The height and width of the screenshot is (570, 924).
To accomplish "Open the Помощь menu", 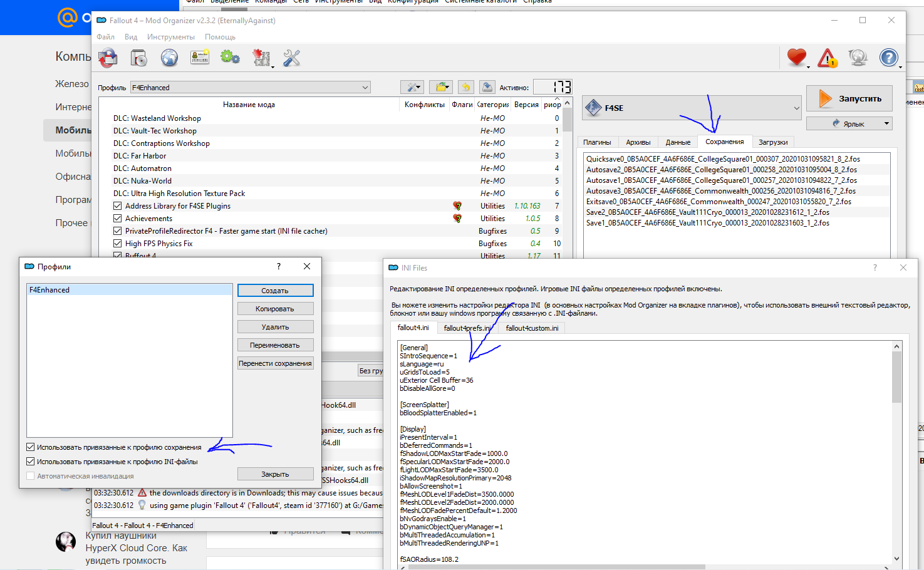I will 221,37.
